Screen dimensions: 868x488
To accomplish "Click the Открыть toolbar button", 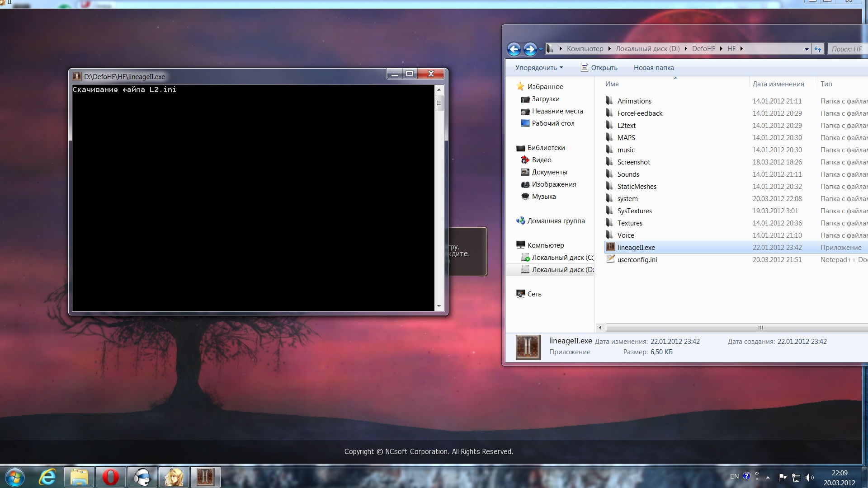I will (x=599, y=68).
